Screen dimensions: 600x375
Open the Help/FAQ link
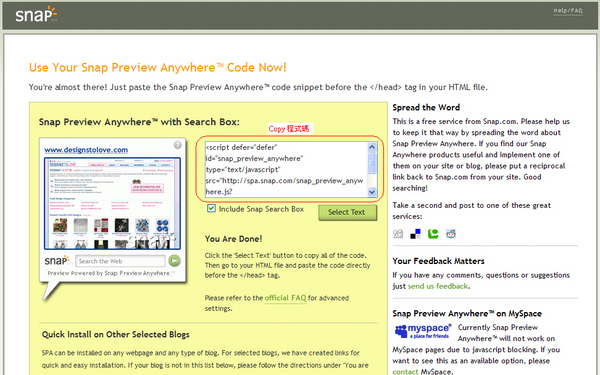[x=568, y=11]
